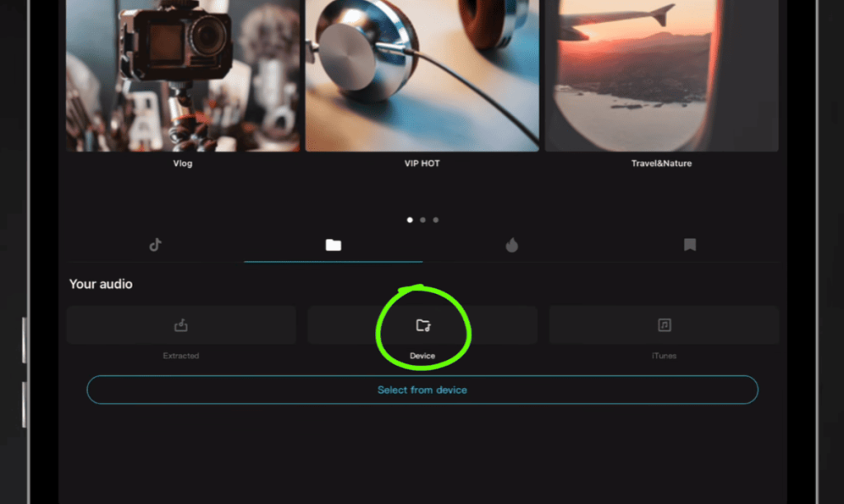Choose the Device audio folder icon
The image size is (844, 504).
tap(423, 325)
